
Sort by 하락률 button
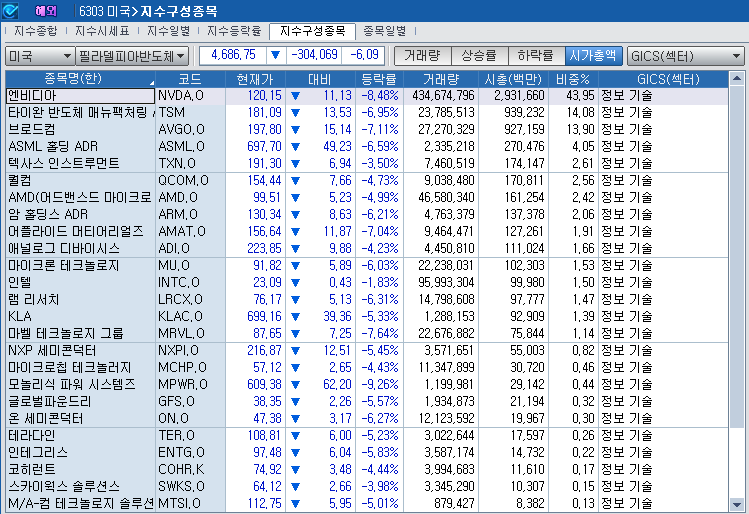point(536,56)
